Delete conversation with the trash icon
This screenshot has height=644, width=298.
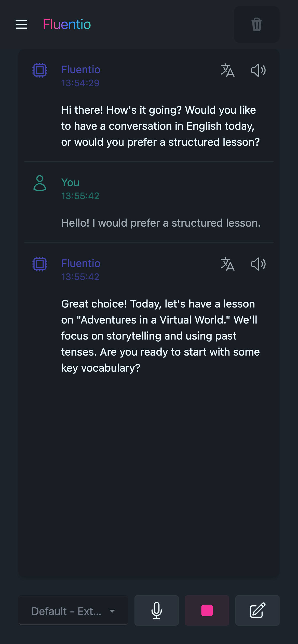click(256, 24)
